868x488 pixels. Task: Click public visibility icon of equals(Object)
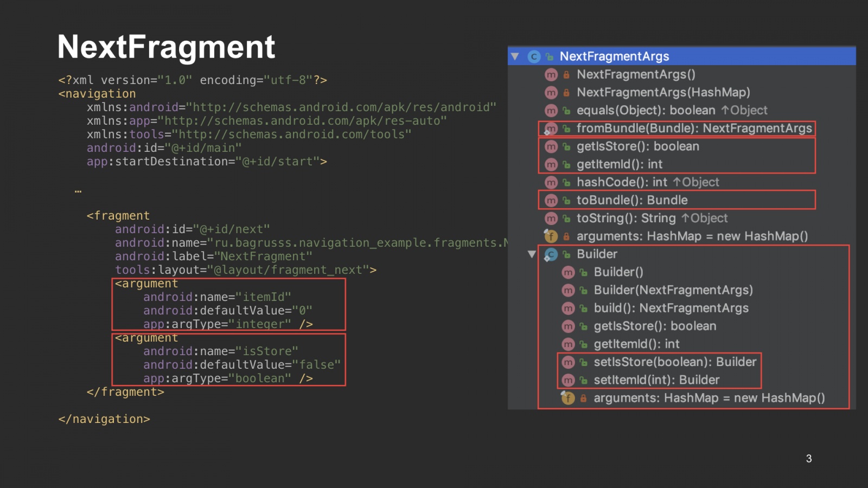point(566,111)
